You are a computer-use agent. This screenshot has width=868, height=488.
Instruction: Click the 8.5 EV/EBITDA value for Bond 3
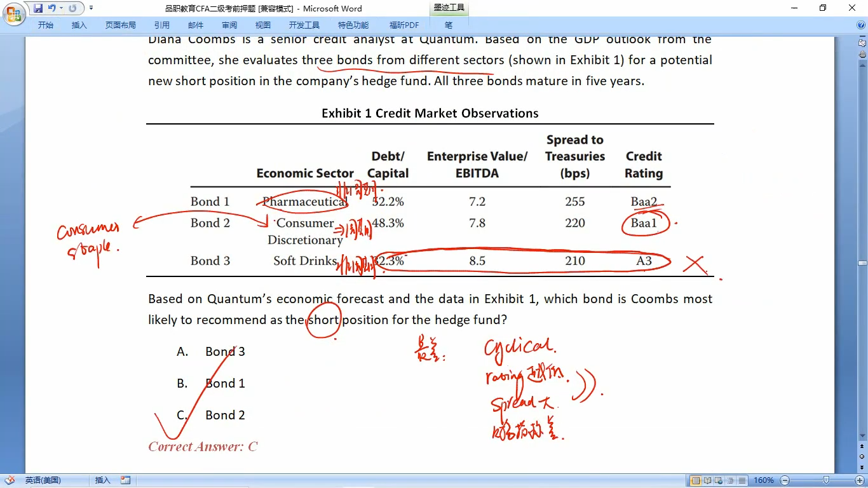click(477, 261)
